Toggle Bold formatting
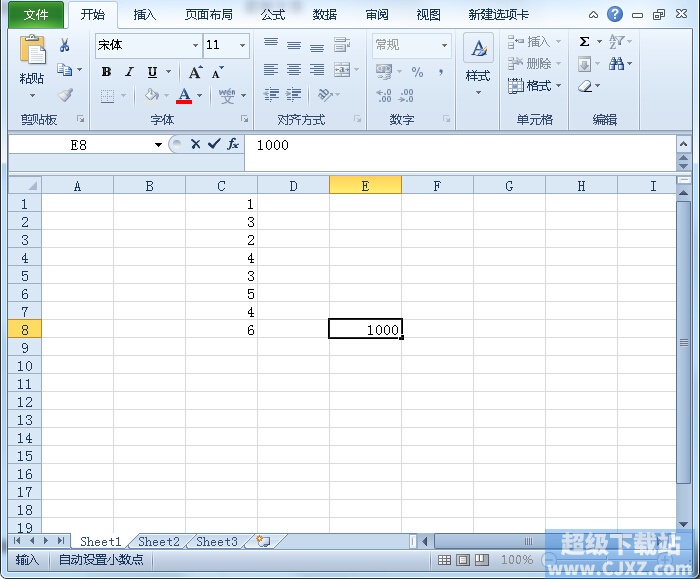This screenshot has width=700, height=579. [x=106, y=72]
